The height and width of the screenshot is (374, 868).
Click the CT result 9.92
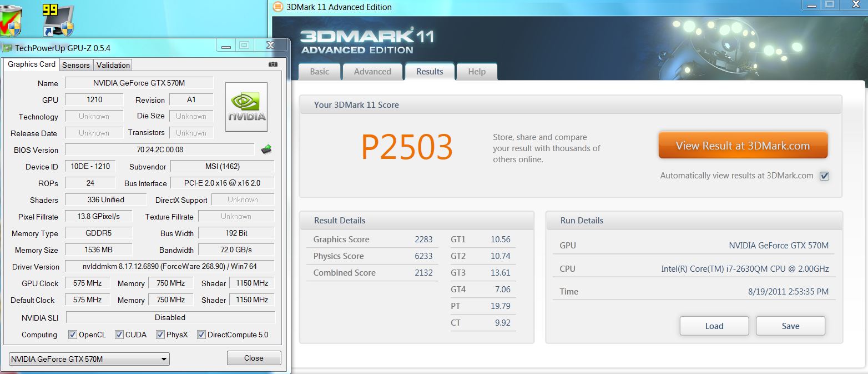503,323
